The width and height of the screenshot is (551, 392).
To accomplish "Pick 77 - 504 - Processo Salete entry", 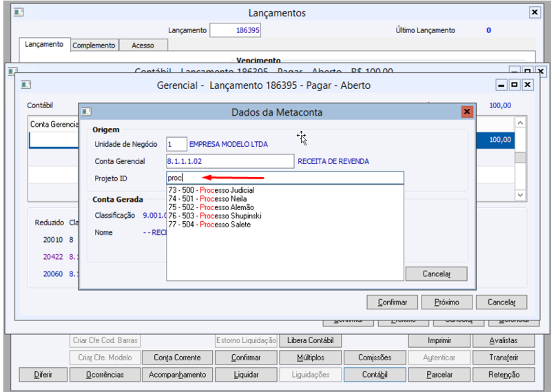I will (209, 225).
